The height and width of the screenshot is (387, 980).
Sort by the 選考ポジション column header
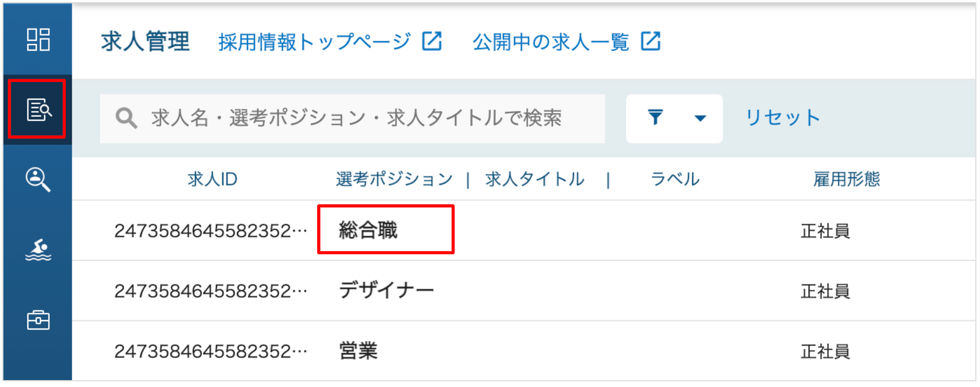(394, 179)
